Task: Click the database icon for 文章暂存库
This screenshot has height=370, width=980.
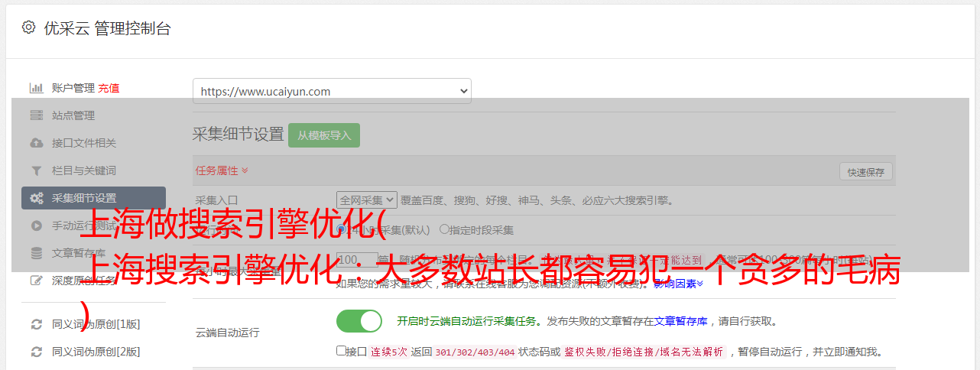Action: (x=36, y=253)
